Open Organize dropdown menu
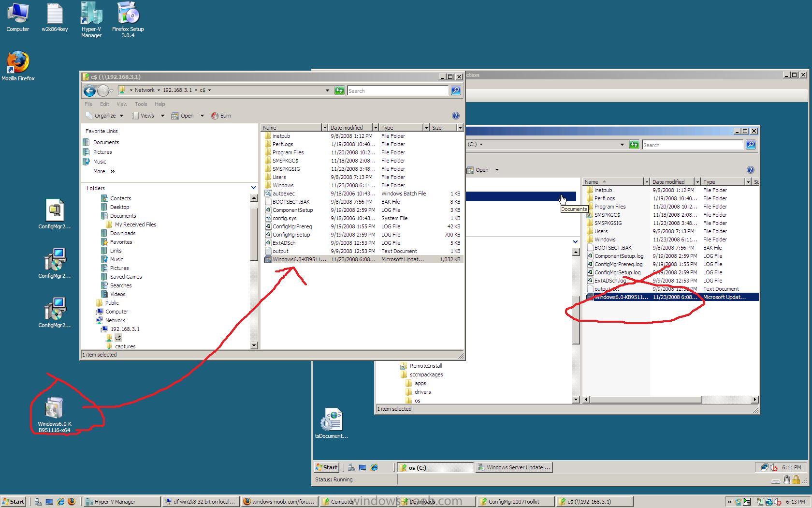 [104, 116]
